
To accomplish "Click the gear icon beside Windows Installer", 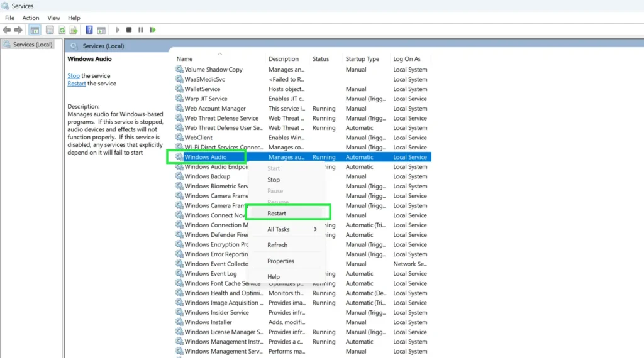I will point(179,322).
